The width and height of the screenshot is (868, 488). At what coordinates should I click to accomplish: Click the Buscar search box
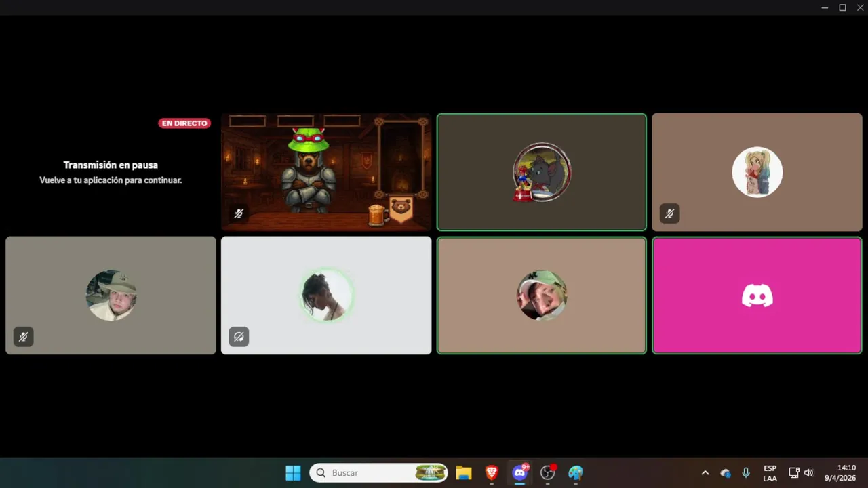pyautogui.click(x=379, y=472)
